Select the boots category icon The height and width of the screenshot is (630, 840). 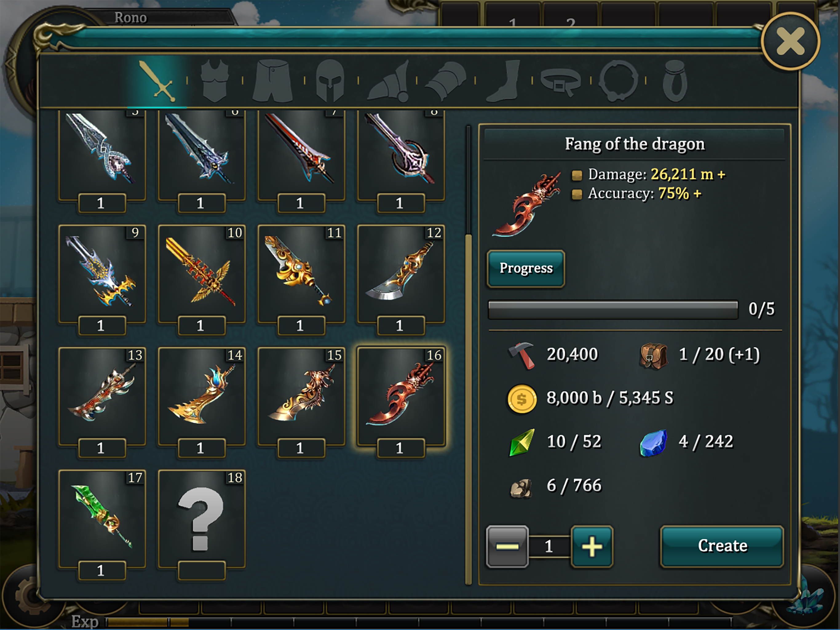pos(504,81)
